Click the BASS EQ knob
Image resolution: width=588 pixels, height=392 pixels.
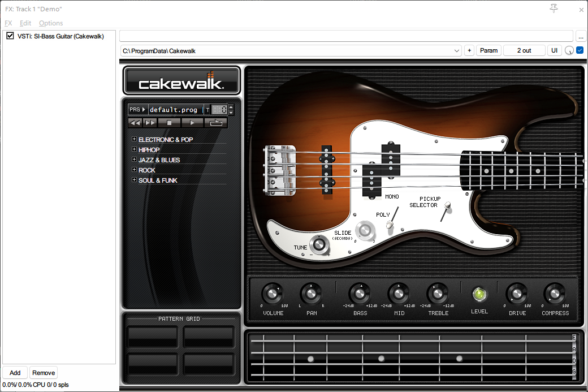click(x=360, y=294)
